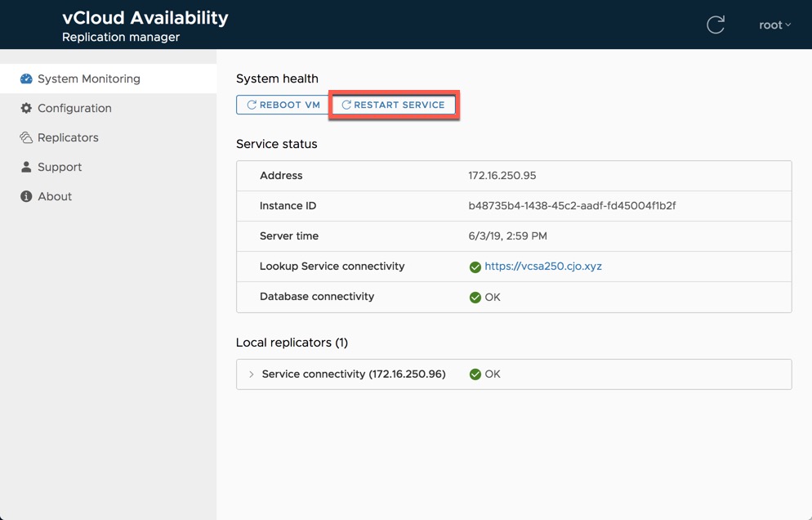Screen dimensions: 812x520
Task: Go to the Replicators menu label
Action: pos(68,137)
